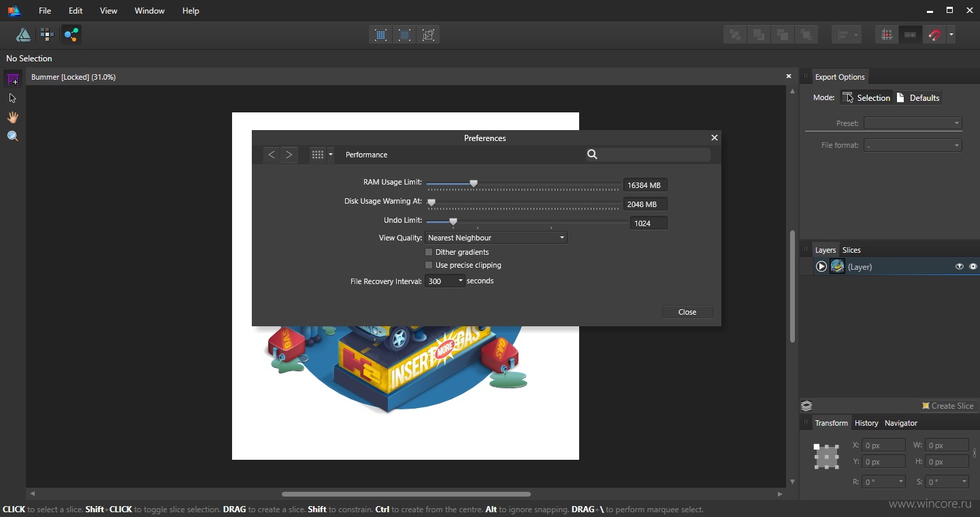The image size is (980, 517).
Task: Select the Selection export mode
Action: [x=866, y=97]
